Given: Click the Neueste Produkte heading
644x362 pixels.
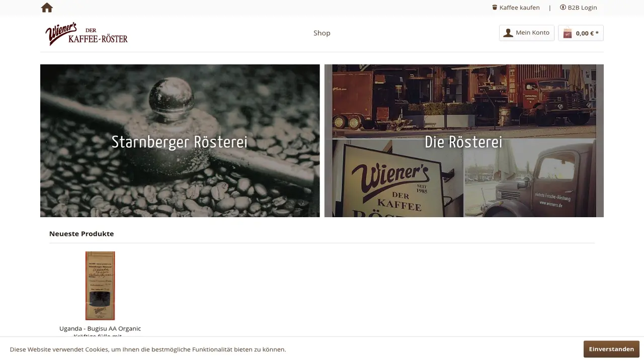Looking at the screenshot, I should click(x=82, y=233).
